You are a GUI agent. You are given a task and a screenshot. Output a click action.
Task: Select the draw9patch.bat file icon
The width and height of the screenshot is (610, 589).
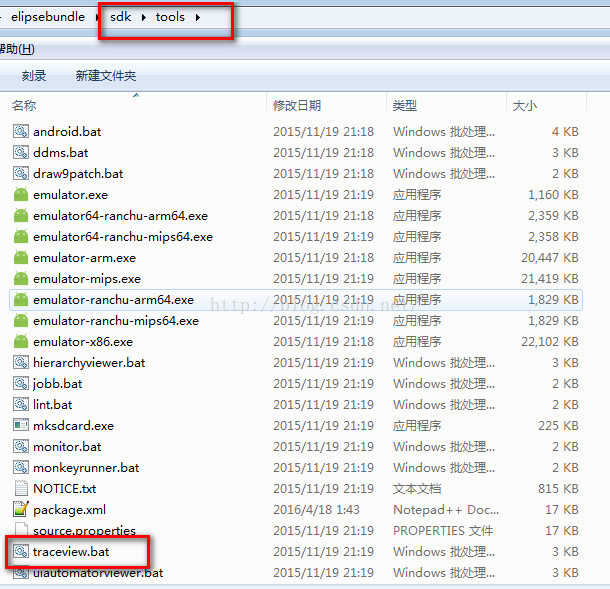click(x=21, y=174)
